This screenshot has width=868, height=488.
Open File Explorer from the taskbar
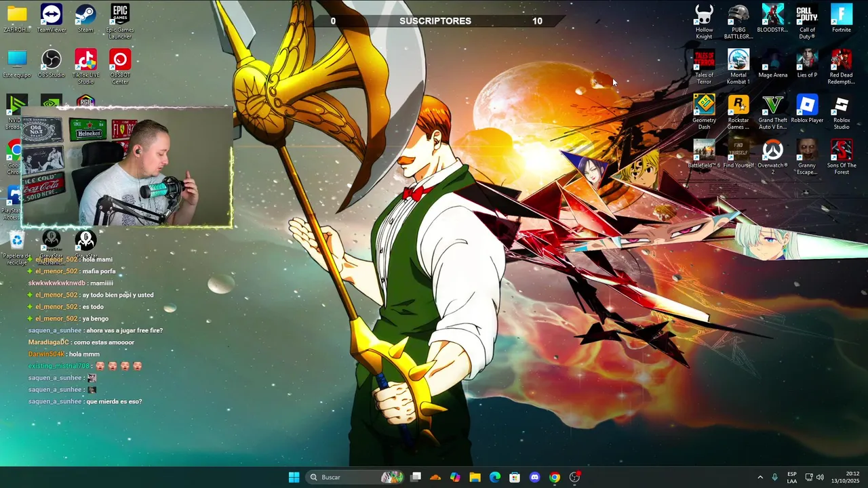(x=475, y=477)
